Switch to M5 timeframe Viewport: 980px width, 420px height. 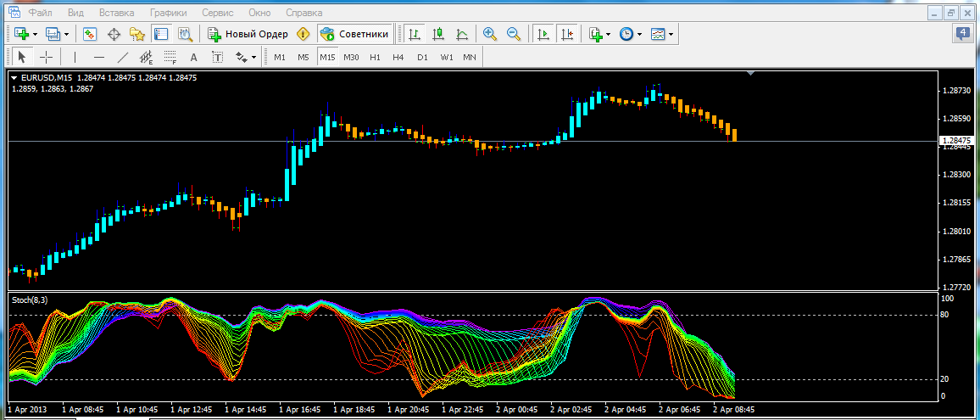(303, 57)
